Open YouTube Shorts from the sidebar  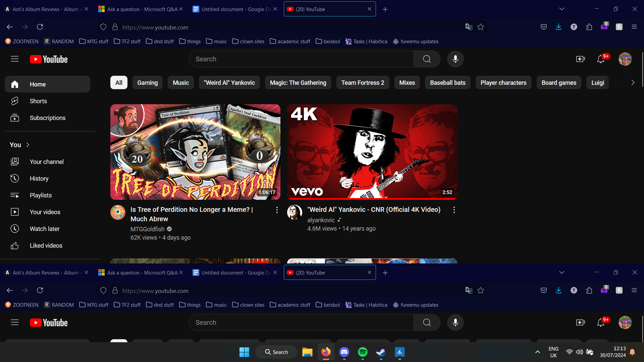[47, 101]
